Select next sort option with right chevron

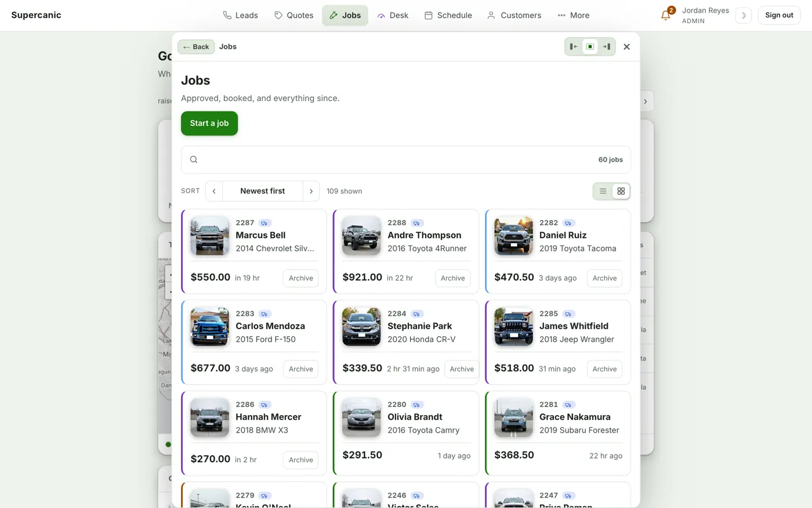[x=311, y=191]
